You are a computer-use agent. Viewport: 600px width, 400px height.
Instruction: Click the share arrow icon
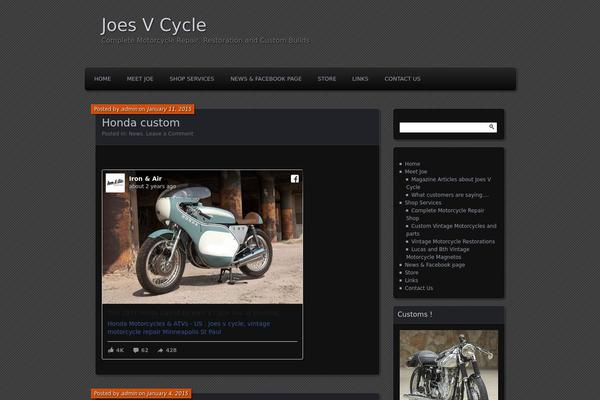pos(160,350)
